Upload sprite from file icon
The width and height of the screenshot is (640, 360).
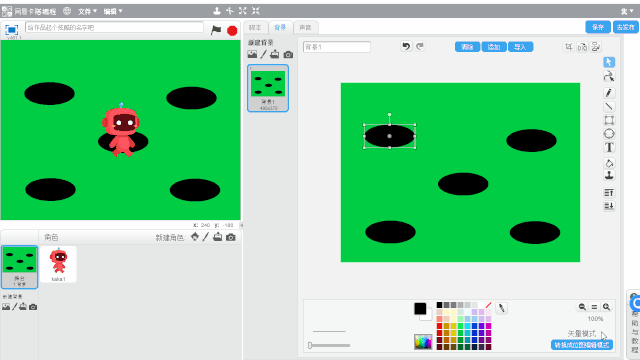218,237
